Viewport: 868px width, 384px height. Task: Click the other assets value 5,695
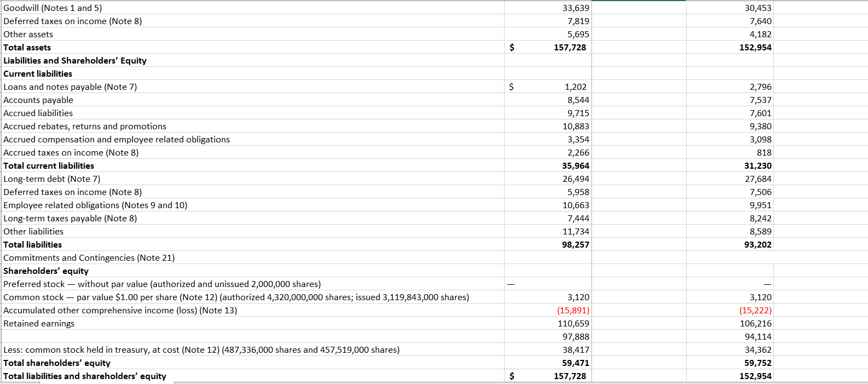pos(548,34)
